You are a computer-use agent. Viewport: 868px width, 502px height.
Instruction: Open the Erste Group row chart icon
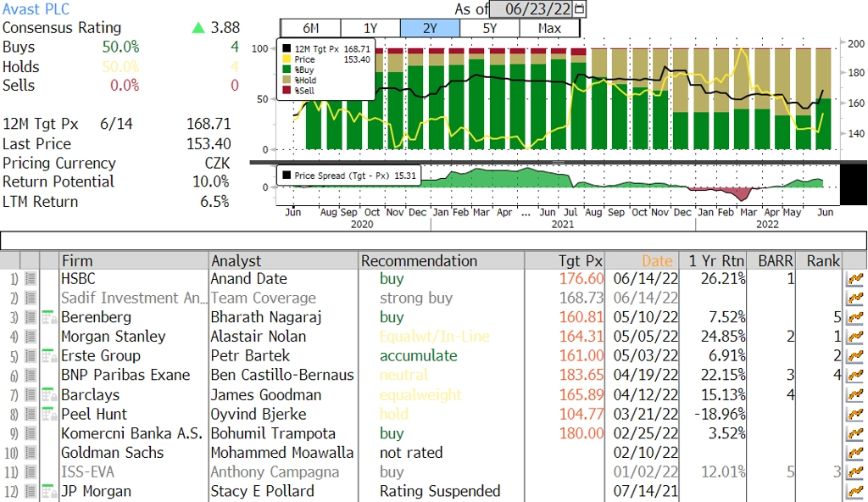coord(855,356)
